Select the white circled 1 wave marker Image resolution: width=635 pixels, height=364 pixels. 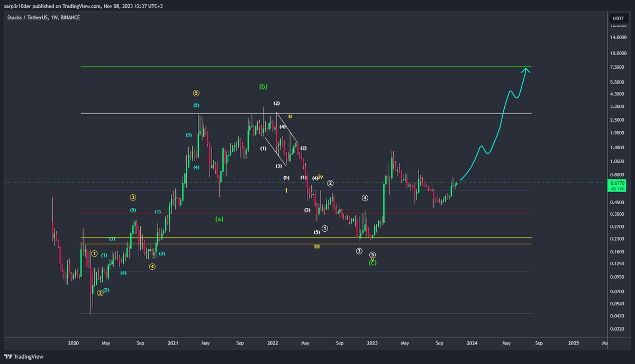click(x=324, y=228)
